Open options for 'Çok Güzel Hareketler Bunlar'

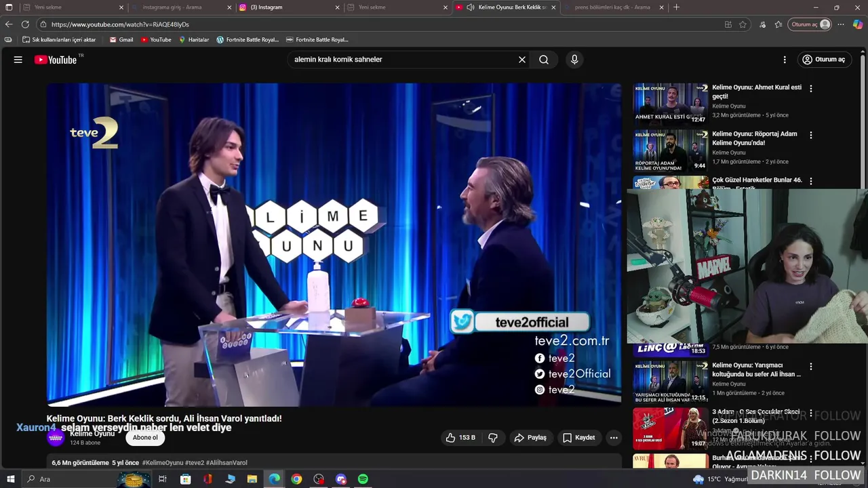click(x=810, y=181)
